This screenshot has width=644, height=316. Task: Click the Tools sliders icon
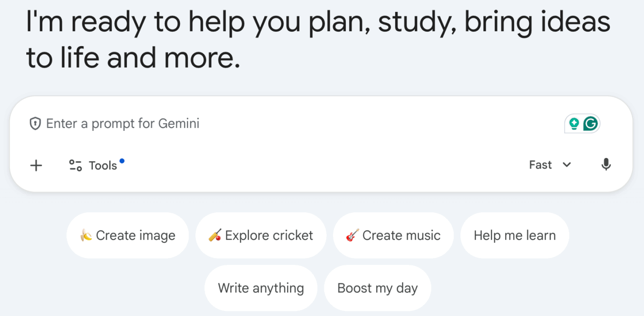75,165
